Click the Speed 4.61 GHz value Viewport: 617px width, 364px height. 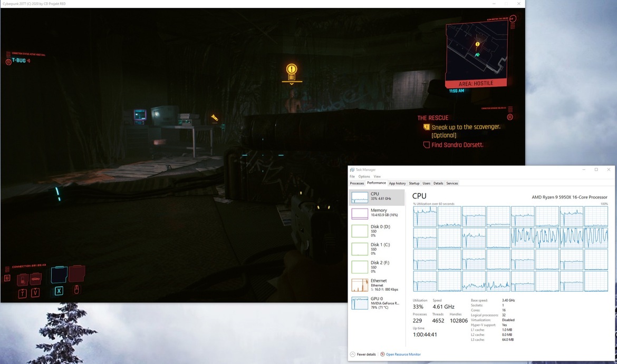pos(444,307)
